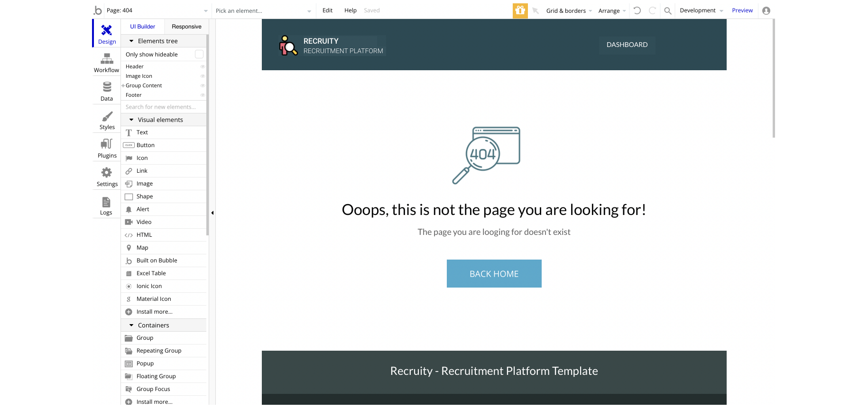
Task: Open the user account avatar icon
Action: tap(766, 10)
